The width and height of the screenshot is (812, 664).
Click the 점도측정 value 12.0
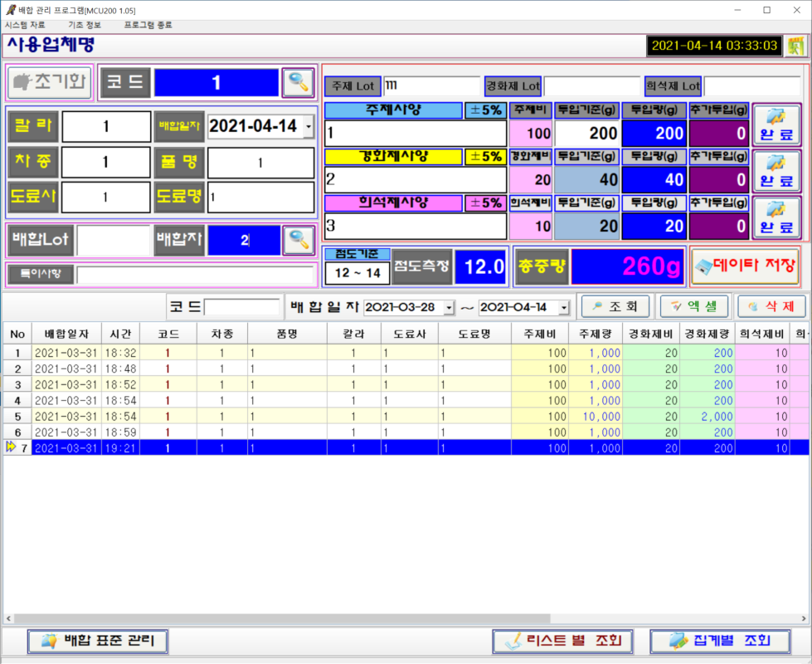[480, 266]
